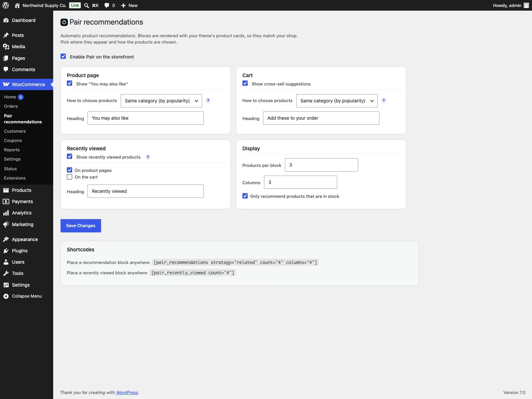This screenshot has width=532, height=399.
Task: Click the Users person icon
Action: (x=6, y=262)
